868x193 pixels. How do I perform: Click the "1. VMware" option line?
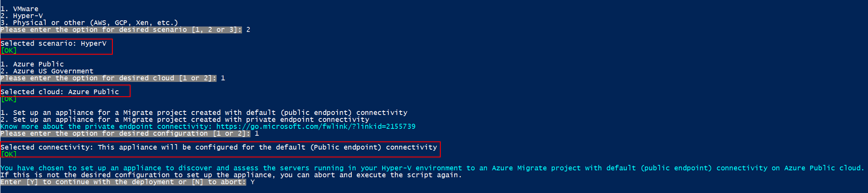point(20,9)
